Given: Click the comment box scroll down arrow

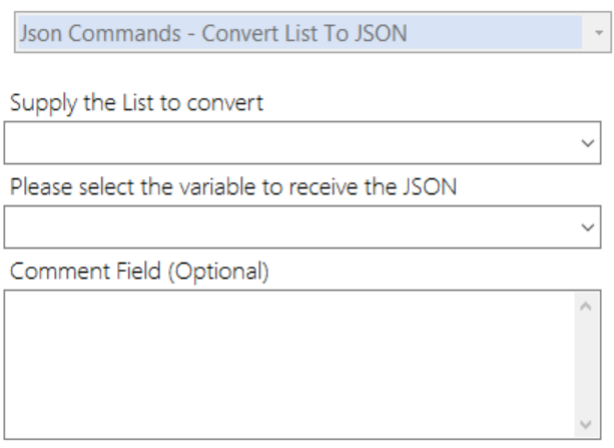Looking at the screenshot, I should 588,422.
